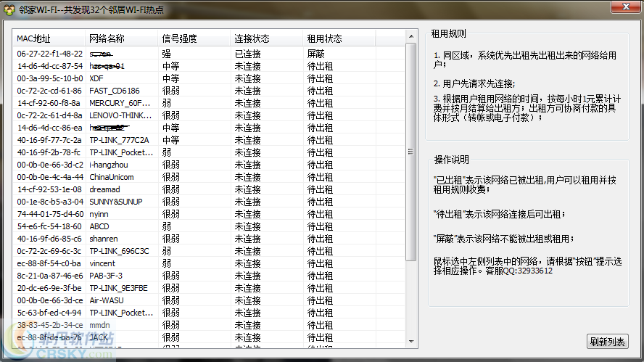The height and width of the screenshot is (362, 644).
Task: Click the vertical scrollbar thumb
Action: tap(410, 152)
